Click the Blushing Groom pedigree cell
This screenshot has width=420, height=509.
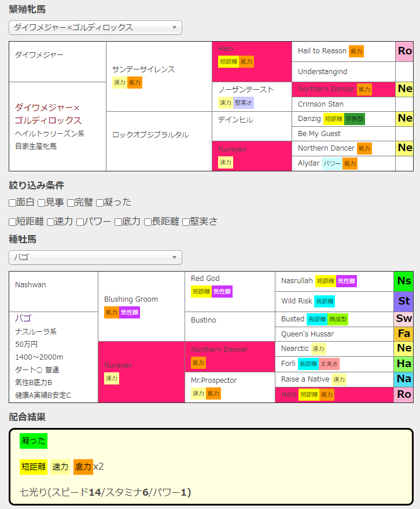(x=141, y=306)
